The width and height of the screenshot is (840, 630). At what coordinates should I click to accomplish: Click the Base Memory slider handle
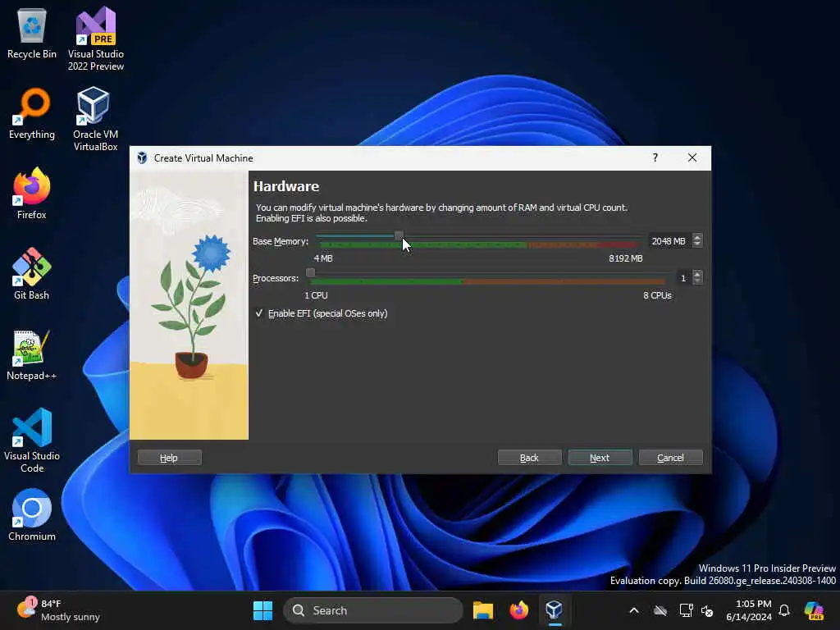point(399,235)
